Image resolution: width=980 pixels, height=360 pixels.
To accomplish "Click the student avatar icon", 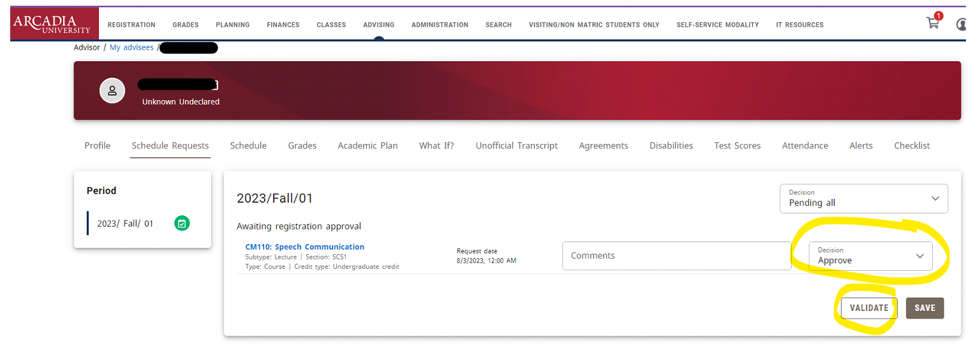I will (x=112, y=90).
